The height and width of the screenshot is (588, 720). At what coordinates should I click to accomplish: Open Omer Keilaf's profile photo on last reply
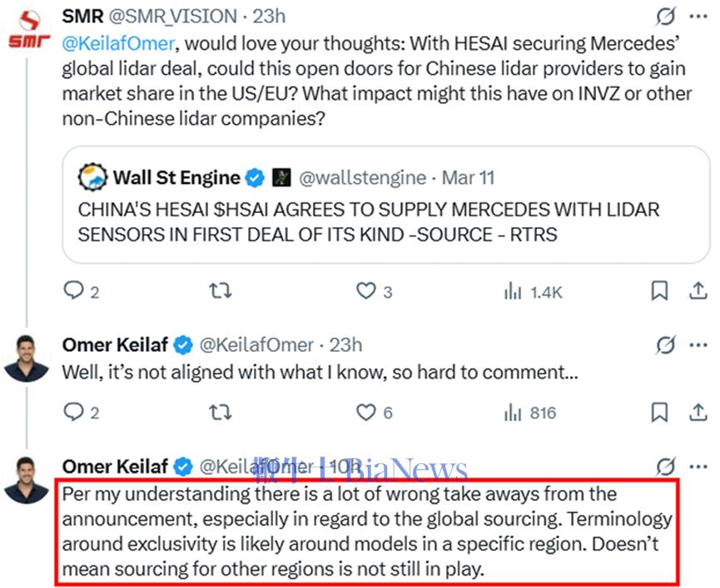27,480
